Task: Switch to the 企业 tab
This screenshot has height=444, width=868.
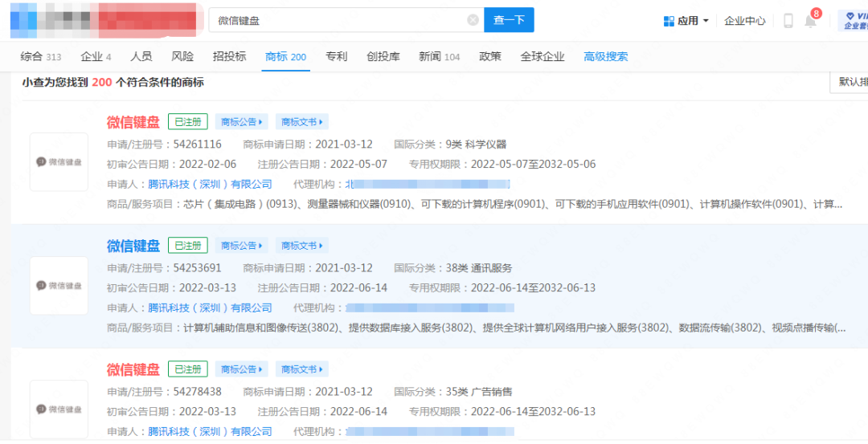Action: [x=96, y=56]
